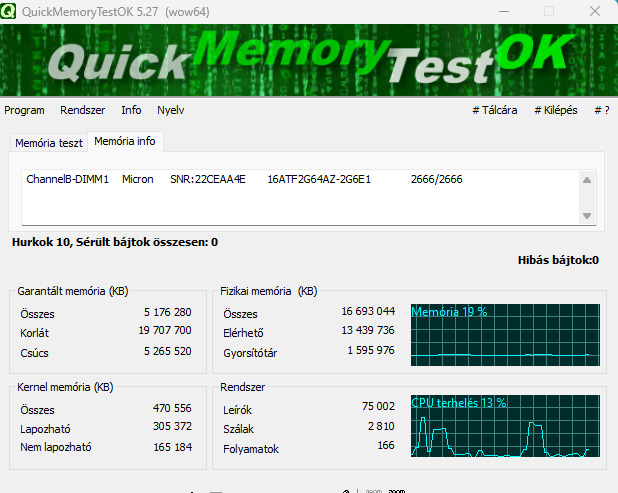Click serial number SNR:22CEAA4E
618x493 pixels.
[x=208, y=179]
